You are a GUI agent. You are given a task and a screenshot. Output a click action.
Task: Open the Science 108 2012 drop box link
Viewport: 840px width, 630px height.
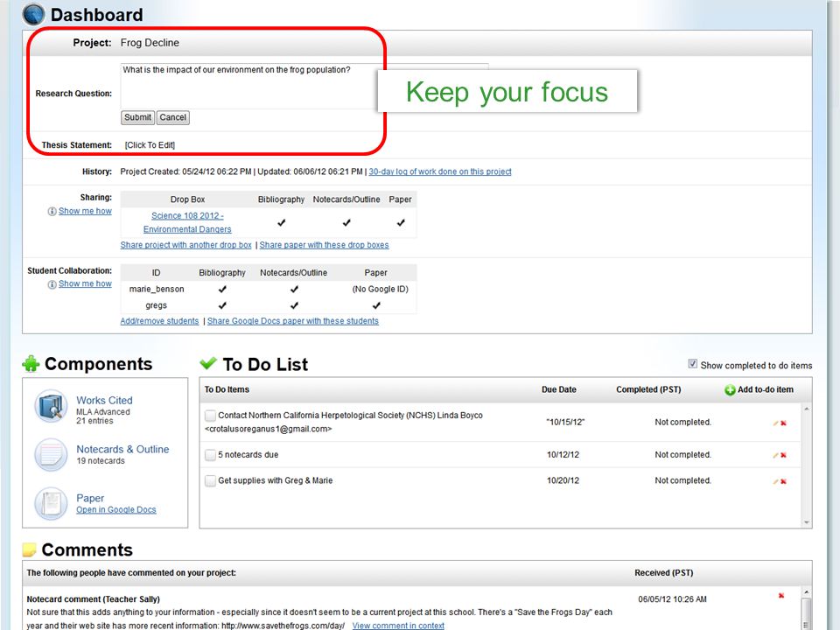click(187, 222)
